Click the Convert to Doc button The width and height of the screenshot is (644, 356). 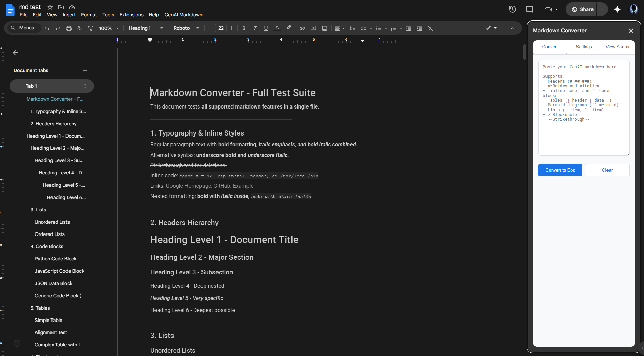pyautogui.click(x=560, y=170)
